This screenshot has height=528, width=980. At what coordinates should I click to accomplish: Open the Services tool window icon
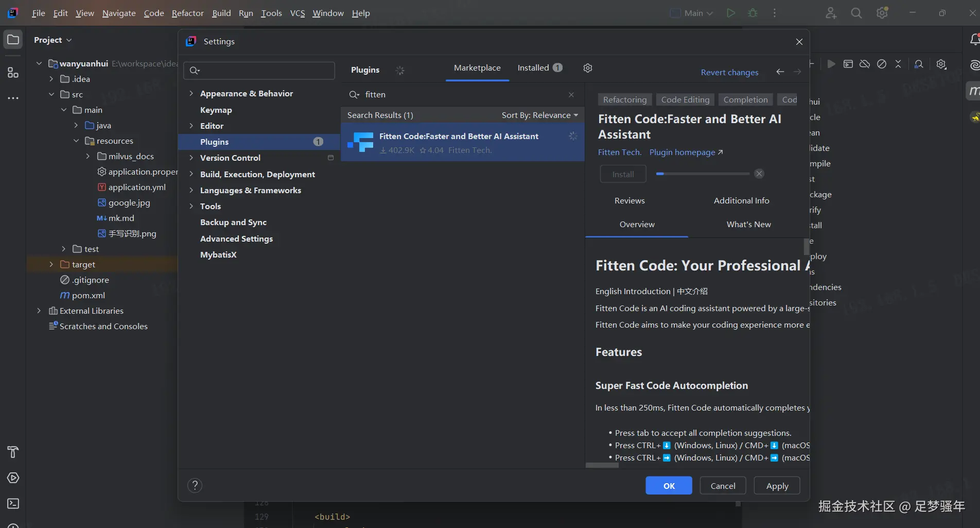click(x=13, y=478)
